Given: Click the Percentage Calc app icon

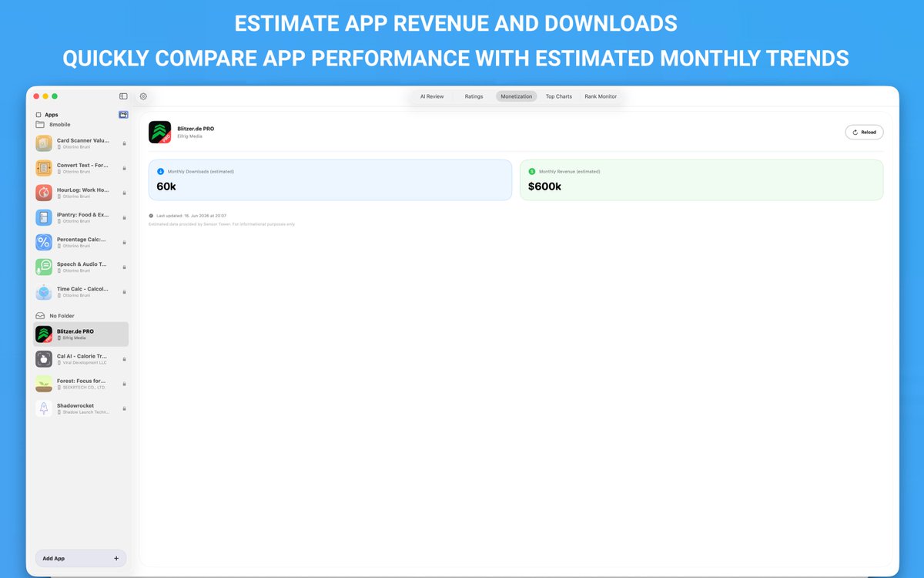Looking at the screenshot, I should [x=44, y=242].
